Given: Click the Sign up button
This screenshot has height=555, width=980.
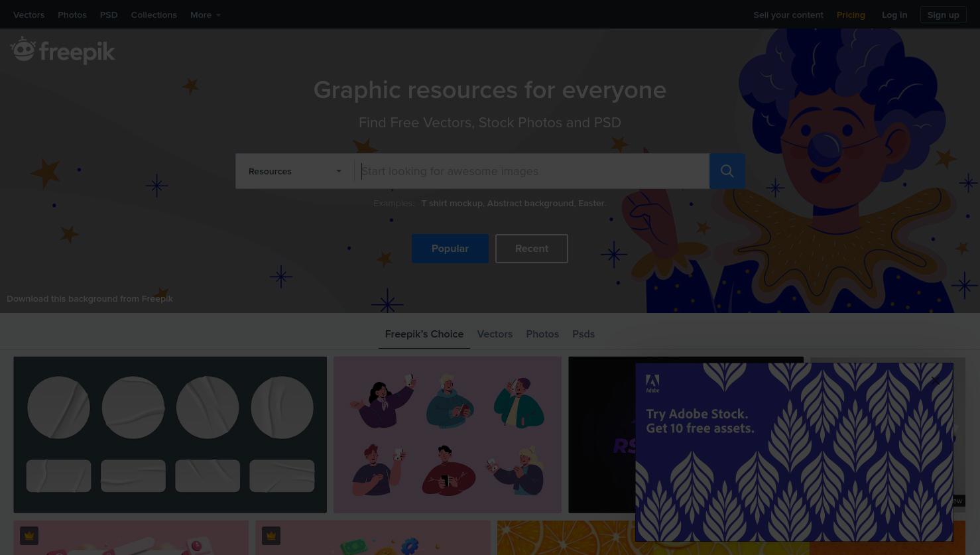Looking at the screenshot, I should coord(943,15).
